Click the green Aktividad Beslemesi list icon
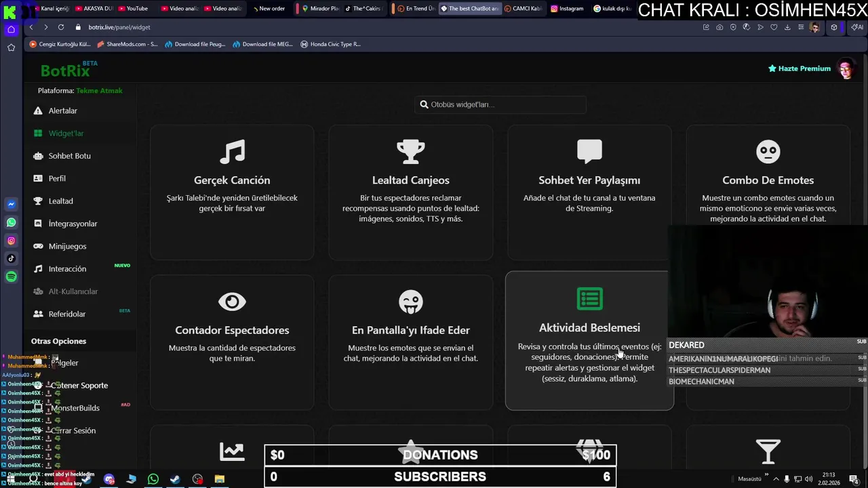868x488 pixels. click(x=589, y=298)
